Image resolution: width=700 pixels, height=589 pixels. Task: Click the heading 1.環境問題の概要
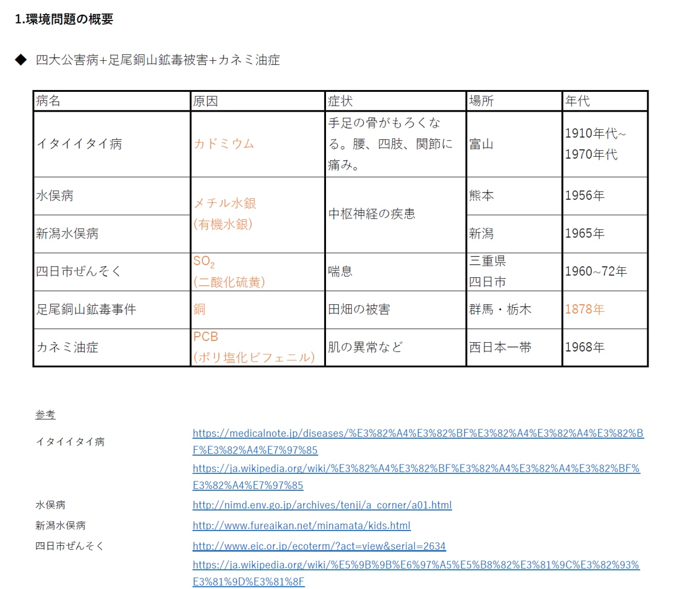(64, 19)
